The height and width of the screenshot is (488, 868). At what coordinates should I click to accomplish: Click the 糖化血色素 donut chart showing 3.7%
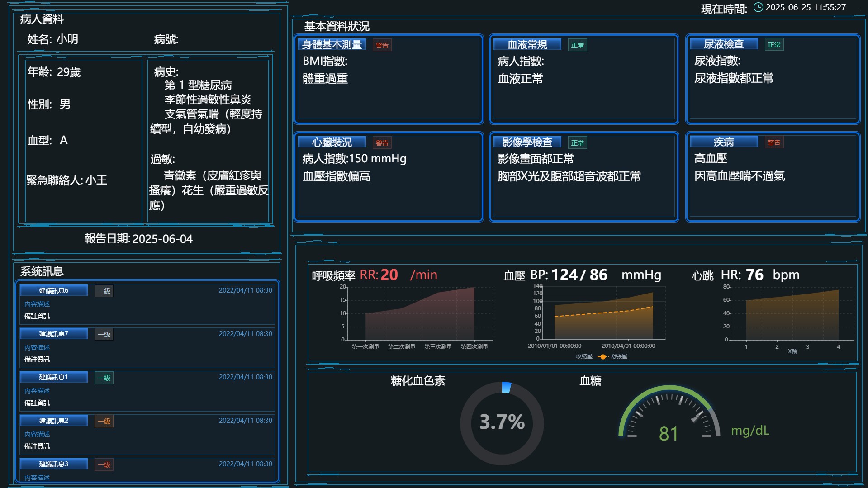(502, 423)
